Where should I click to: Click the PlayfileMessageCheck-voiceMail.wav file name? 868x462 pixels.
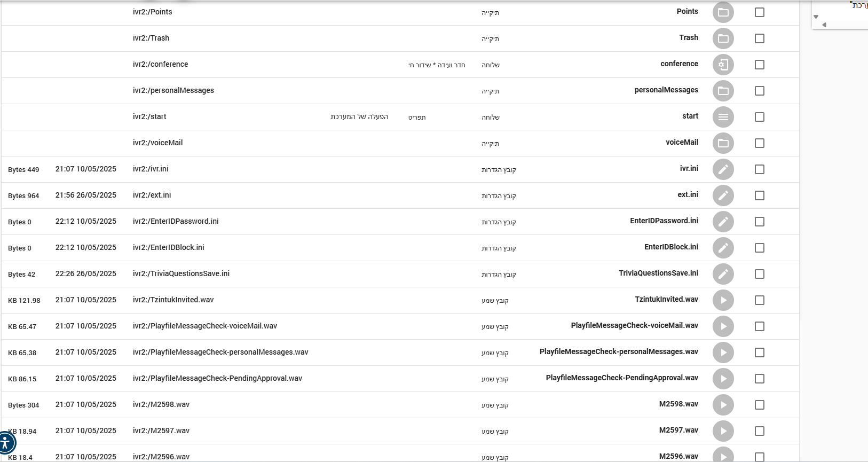634,325
